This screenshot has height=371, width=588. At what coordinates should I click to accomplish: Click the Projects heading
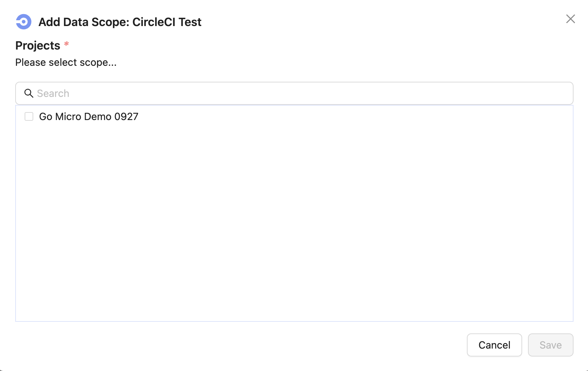[x=38, y=46]
